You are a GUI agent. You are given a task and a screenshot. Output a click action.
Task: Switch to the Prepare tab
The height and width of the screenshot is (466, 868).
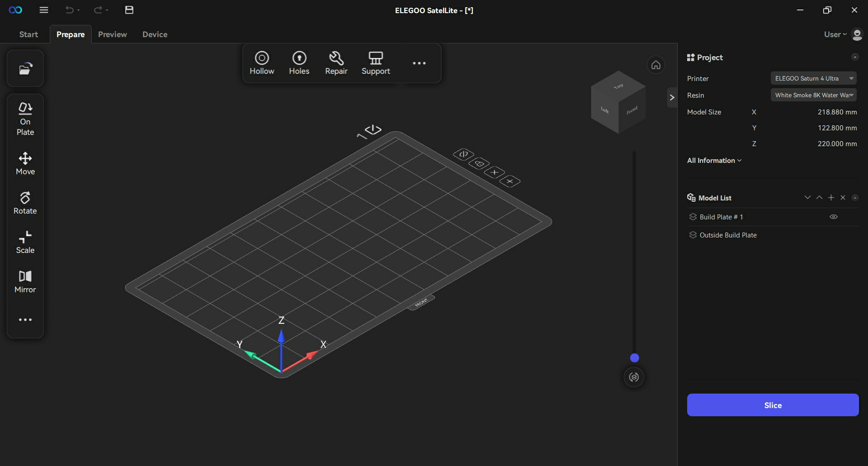pyautogui.click(x=71, y=34)
